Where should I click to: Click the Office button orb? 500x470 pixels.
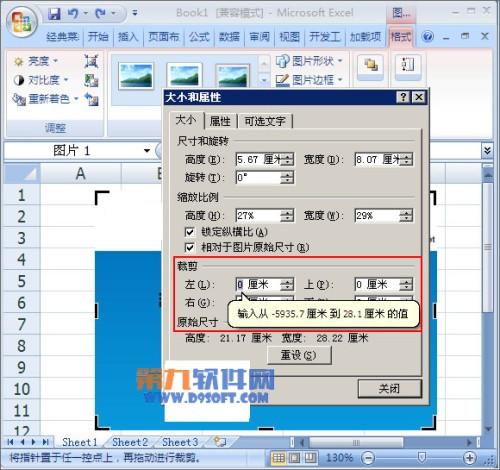(22, 22)
